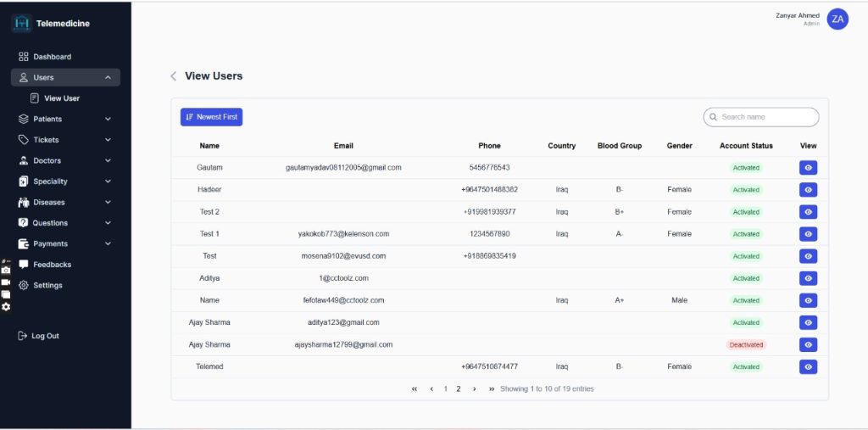
Task: Click the Log Out exit icon
Action: (x=23, y=336)
